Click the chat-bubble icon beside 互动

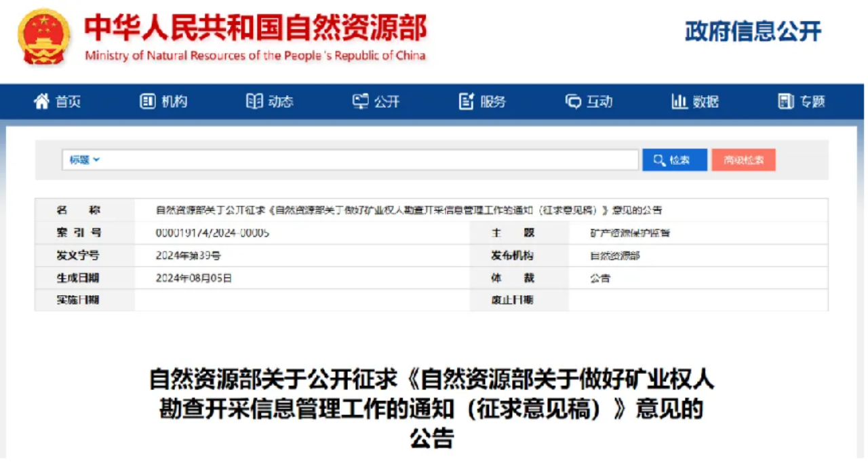click(x=573, y=102)
